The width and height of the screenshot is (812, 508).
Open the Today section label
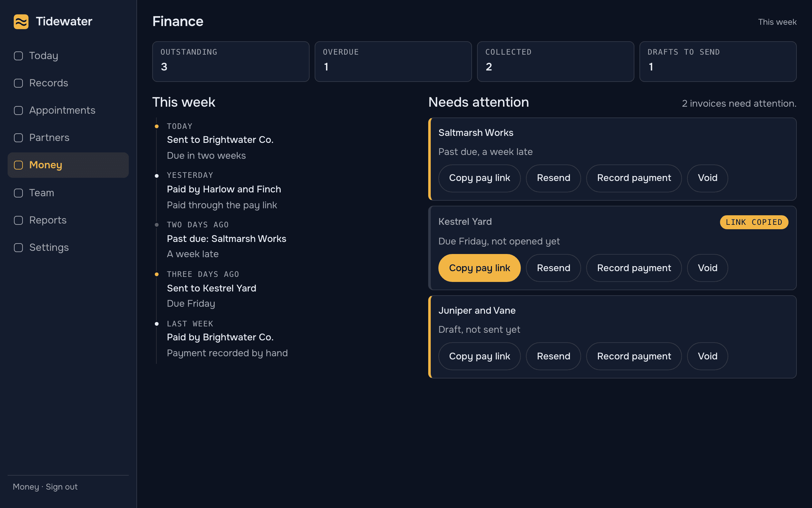(44, 56)
